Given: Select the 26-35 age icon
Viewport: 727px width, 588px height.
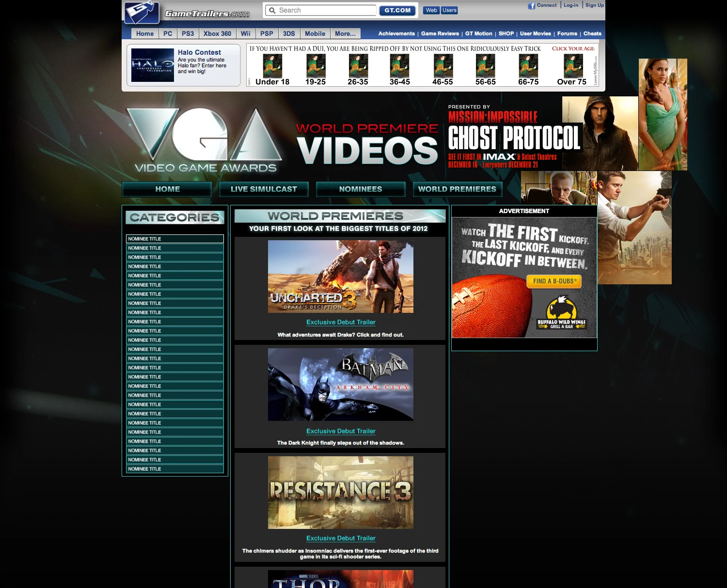Looking at the screenshot, I should pyautogui.click(x=358, y=66).
